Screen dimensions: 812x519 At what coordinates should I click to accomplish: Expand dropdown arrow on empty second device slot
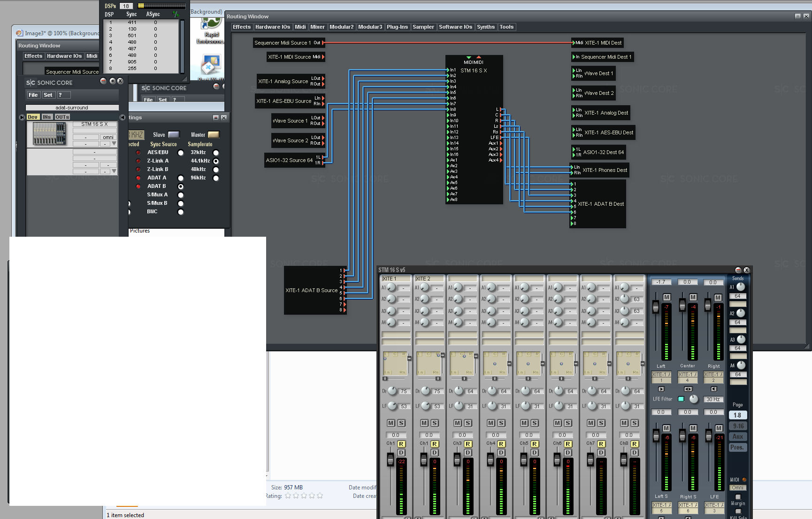tap(114, 171)
